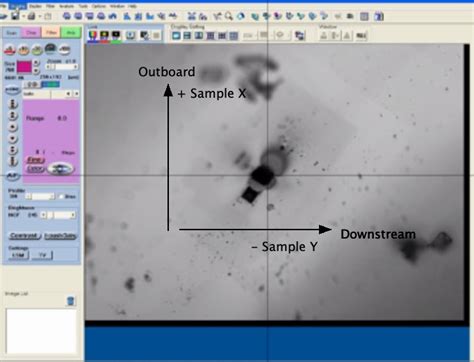Click the large oval button beside the Coarse button

60,169
